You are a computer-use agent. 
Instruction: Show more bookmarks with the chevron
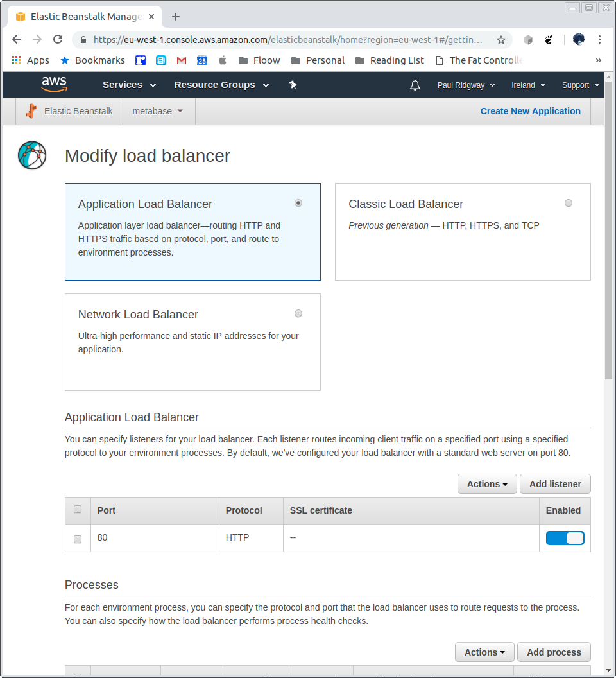tap(598, 60)
